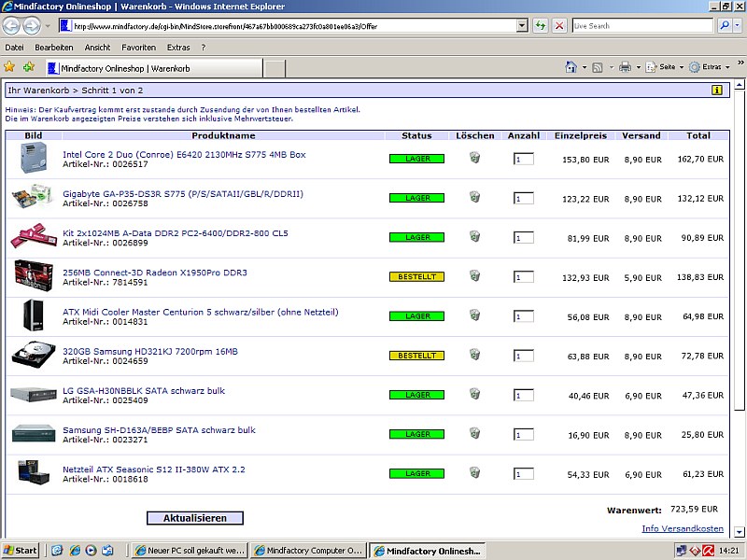Click the Show Desktop quick launch icon

point(57,551)
